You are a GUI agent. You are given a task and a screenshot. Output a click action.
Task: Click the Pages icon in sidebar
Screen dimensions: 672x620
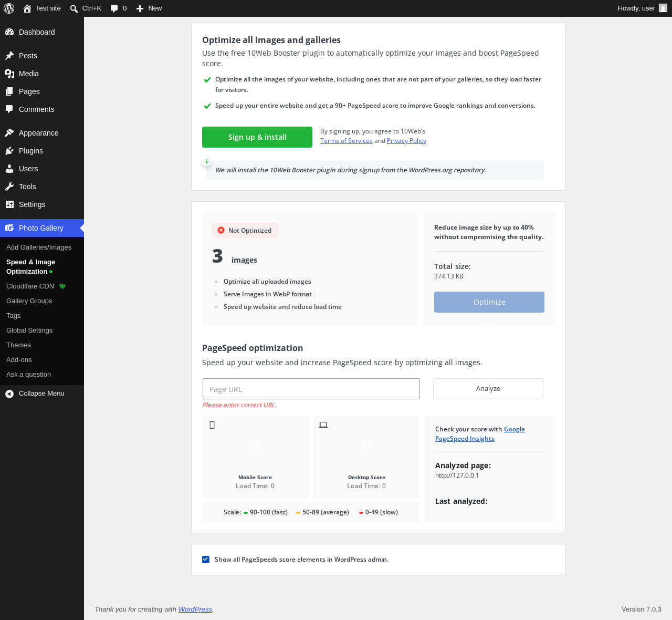pyautogui.click(x=9, y=91)
